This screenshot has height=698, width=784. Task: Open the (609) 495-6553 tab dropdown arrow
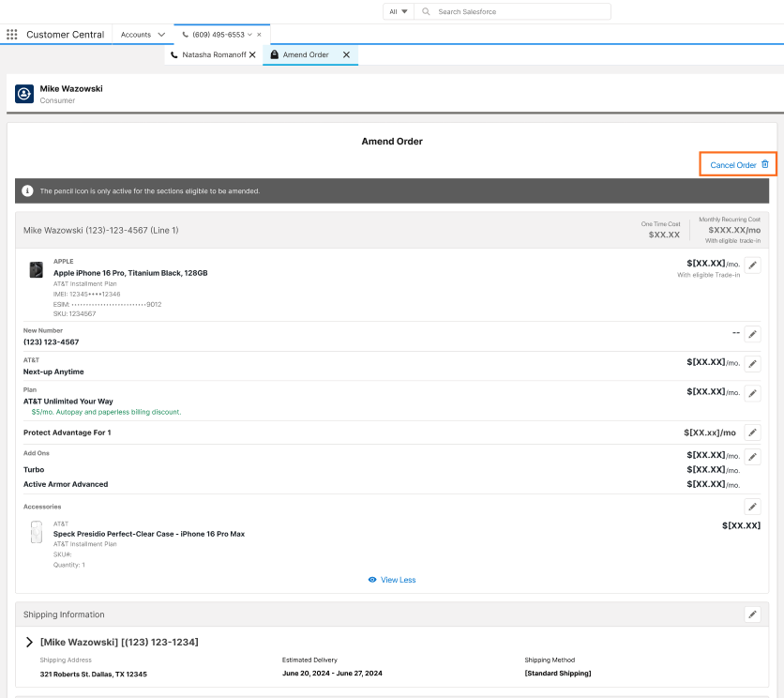point(250,35)
